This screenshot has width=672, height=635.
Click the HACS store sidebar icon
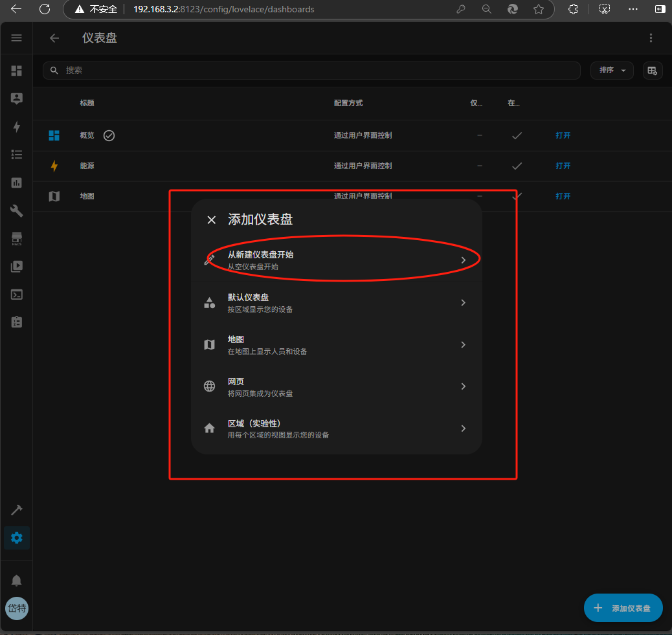tap(17, 239)
